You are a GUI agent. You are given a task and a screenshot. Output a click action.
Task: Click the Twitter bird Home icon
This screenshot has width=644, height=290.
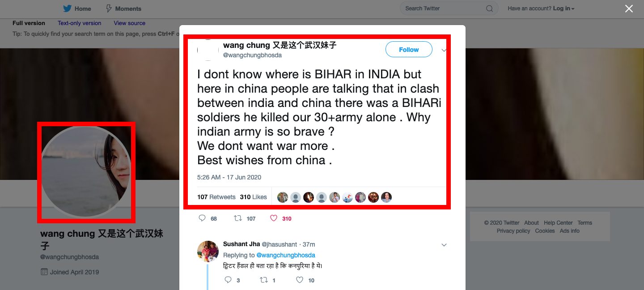(68, 9)
